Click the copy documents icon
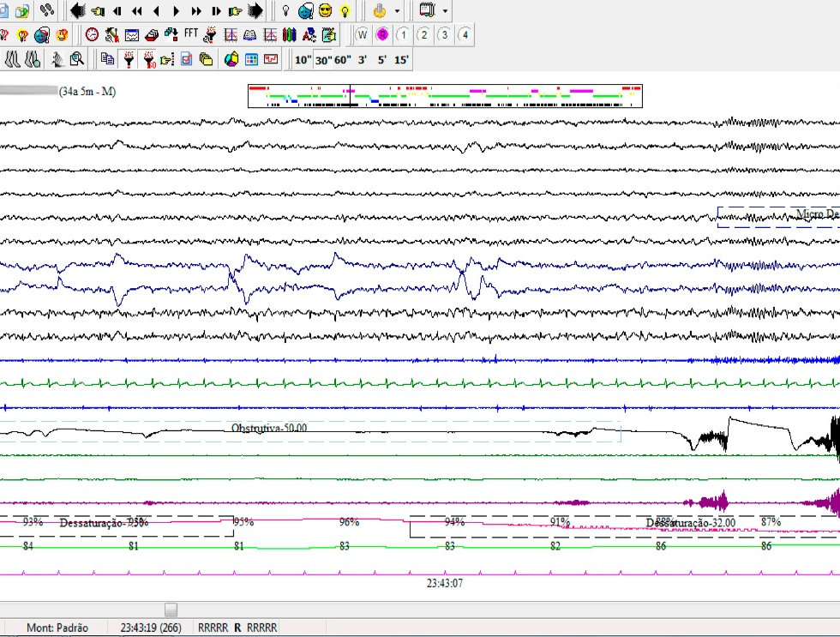 click(107, 59)
